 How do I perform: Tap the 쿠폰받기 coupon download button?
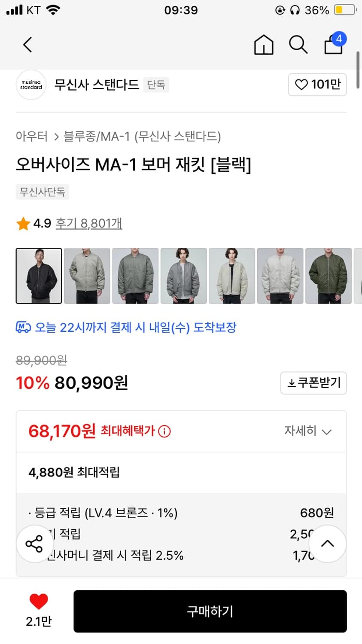[313, 383]
